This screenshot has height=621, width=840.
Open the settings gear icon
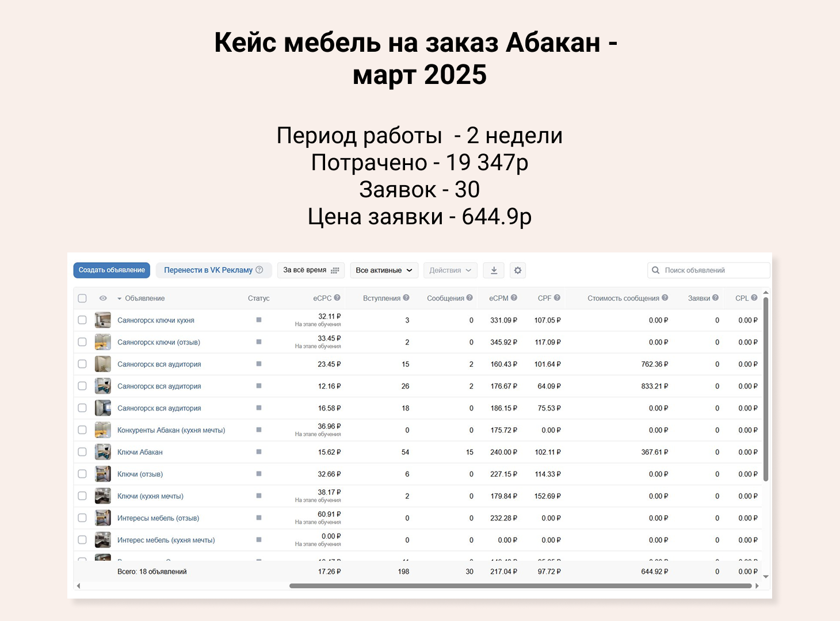[x=517, y=270]
